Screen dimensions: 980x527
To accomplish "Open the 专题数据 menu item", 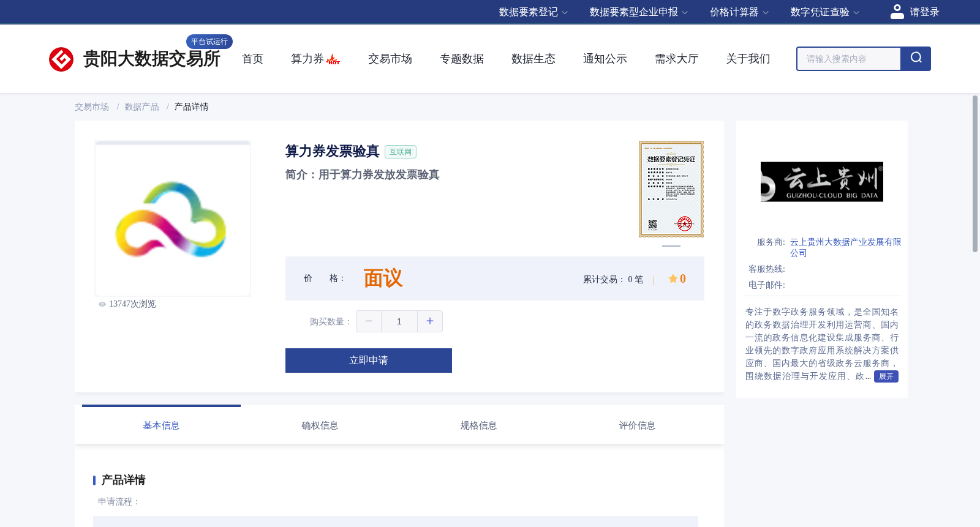I will tap(462, 59).
